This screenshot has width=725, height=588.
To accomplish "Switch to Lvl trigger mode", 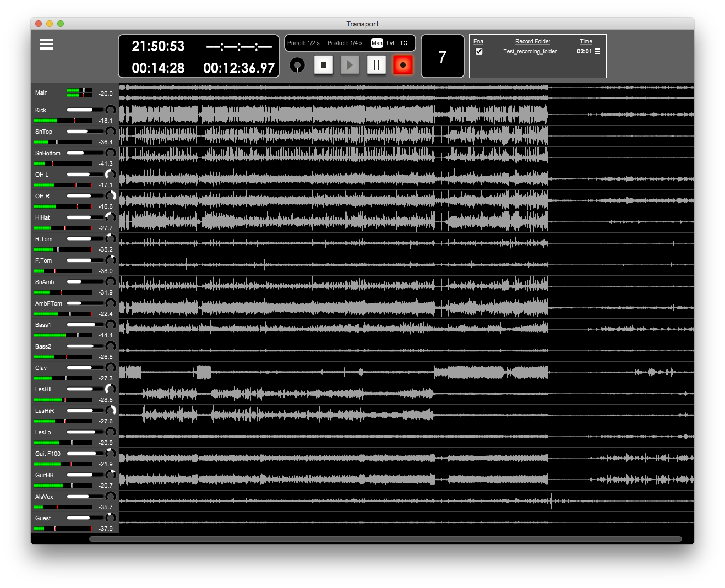I will (390, 43).
